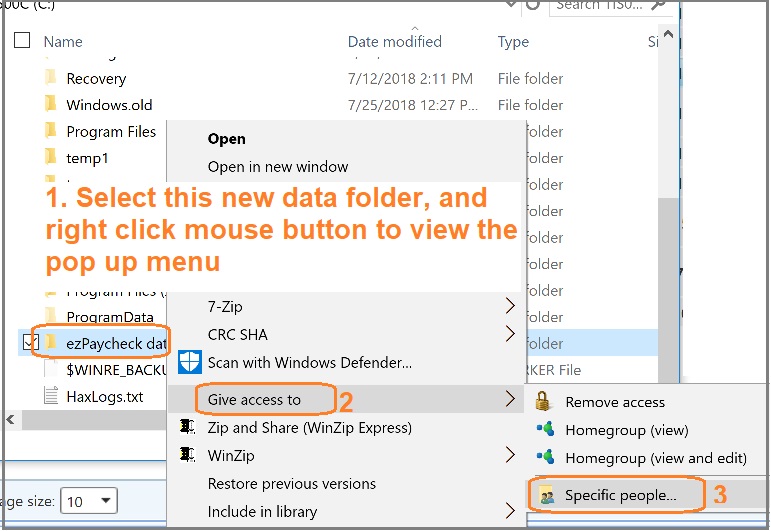This screenshot has height=531, width=771.
Task: Click the HaxLogs.txt text file icon
Action: tap(51, 395)
